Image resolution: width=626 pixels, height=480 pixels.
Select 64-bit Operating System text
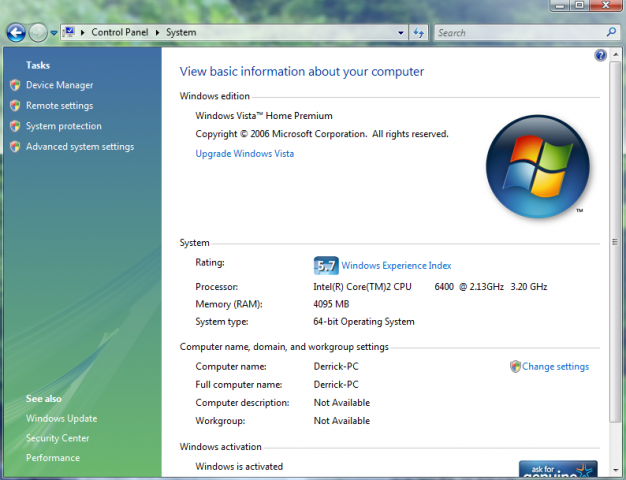point(364,322)
